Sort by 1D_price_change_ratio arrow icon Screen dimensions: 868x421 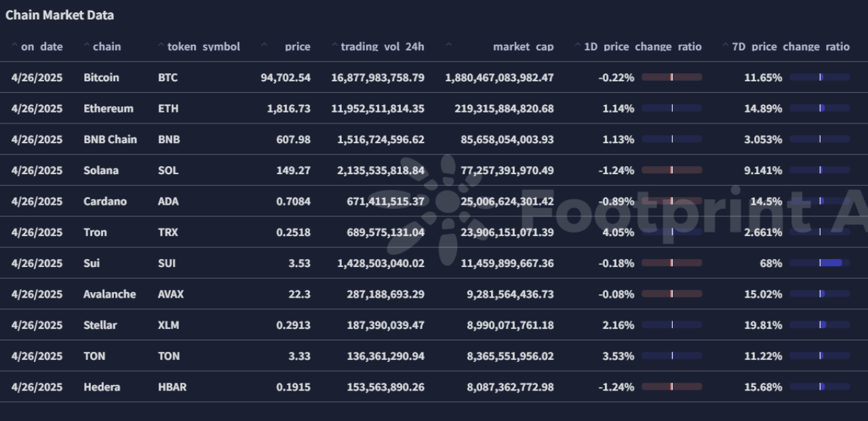(x=578, y=46)
